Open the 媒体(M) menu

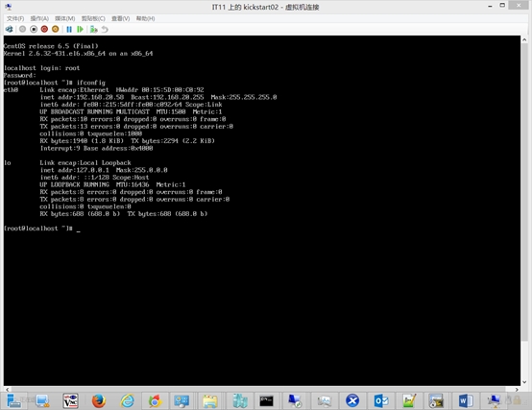pos(64,18)
